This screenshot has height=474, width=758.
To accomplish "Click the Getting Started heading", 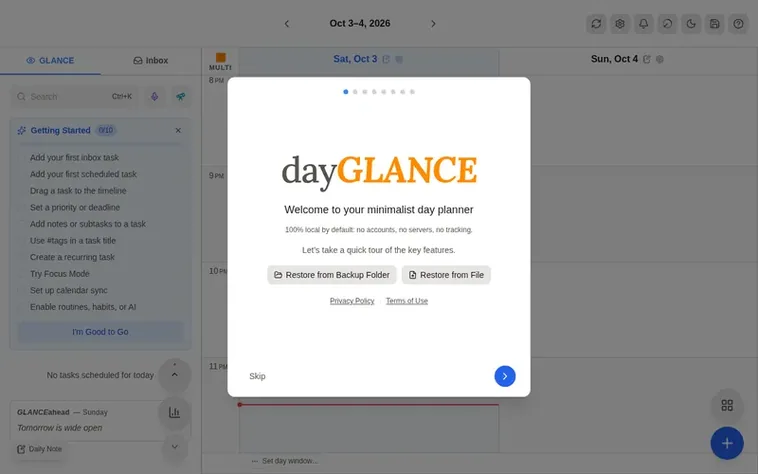I will (60, 130).
